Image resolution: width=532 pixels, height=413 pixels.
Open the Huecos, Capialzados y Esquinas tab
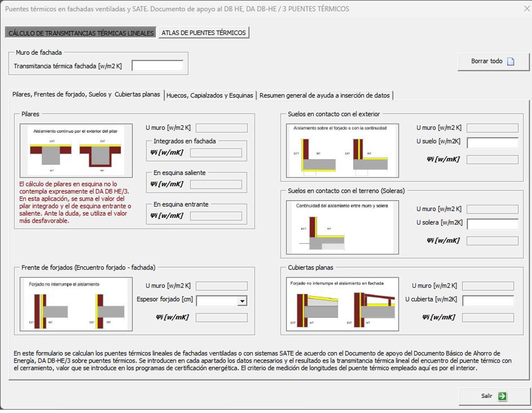pos(210,95)
